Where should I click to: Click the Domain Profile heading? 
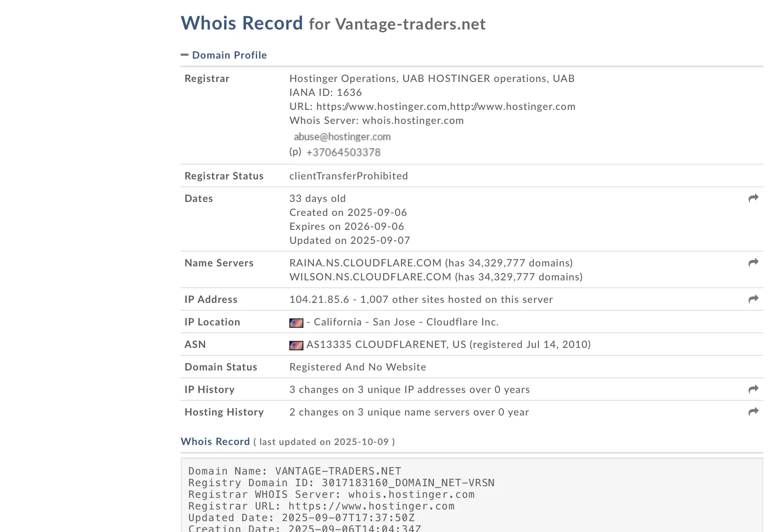[229, 55]
